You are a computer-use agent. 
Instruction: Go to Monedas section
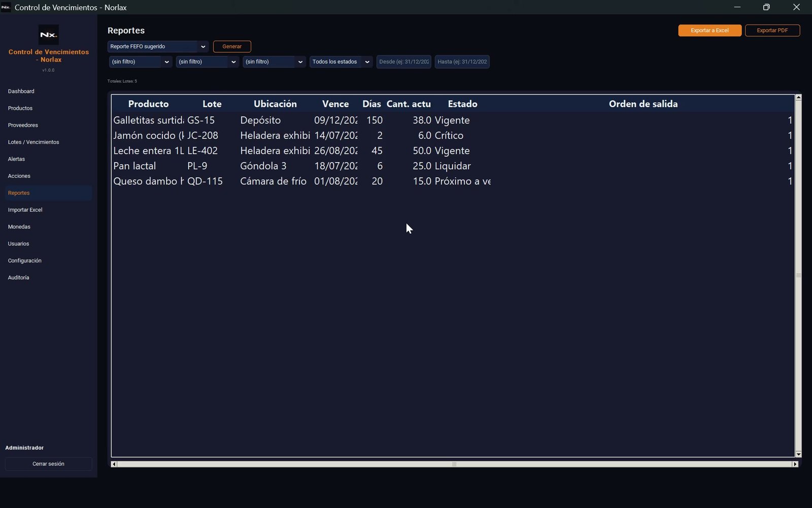coord(48,227)
